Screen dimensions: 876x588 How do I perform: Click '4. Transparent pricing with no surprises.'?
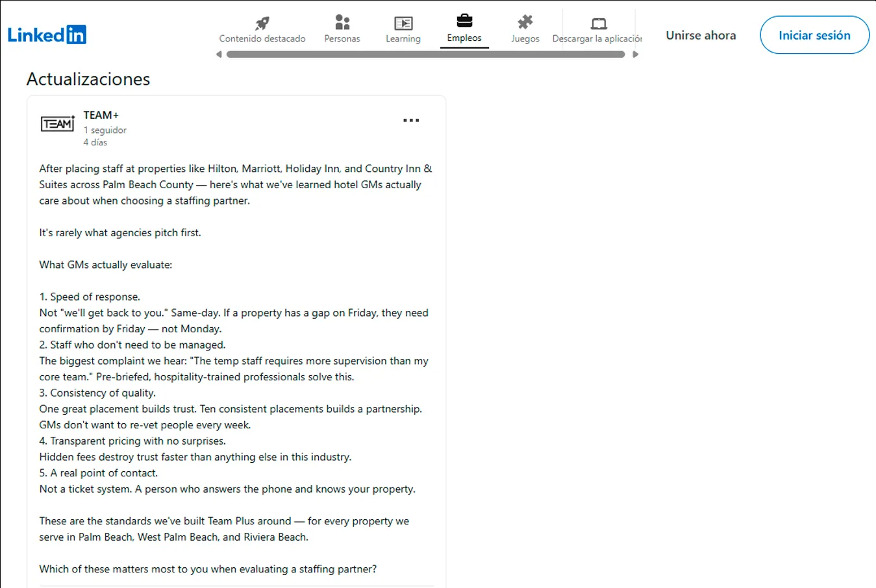(x=132, y=441)
